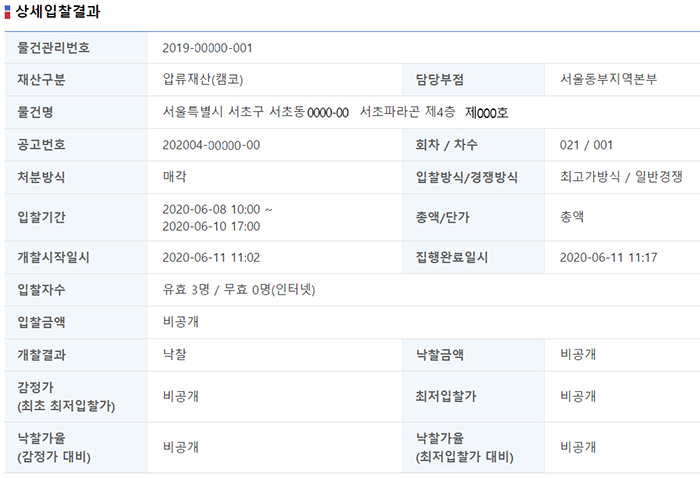
Task: Click the bullet icon beside 상세입찰결과 heading
Action: tap(9, 13)
